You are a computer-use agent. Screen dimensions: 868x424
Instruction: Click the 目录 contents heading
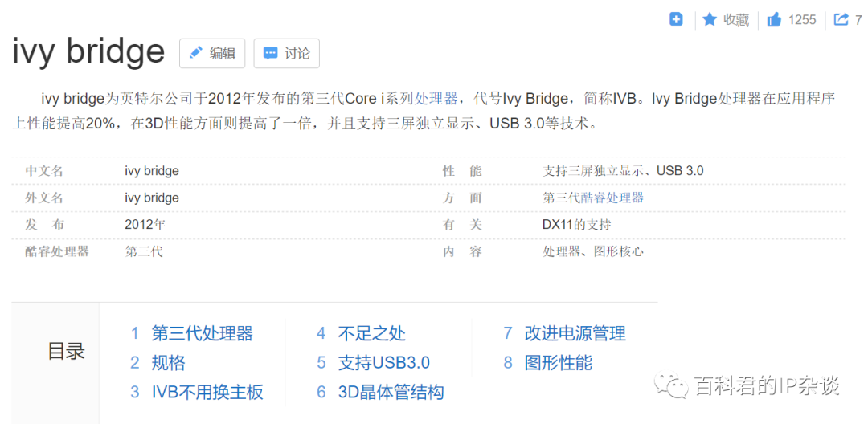[67, 351]
